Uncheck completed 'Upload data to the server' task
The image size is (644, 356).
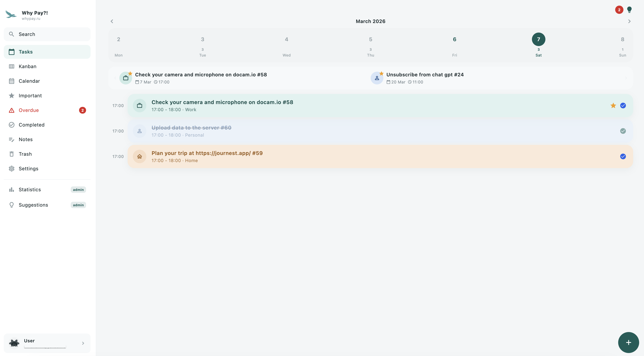623,131
